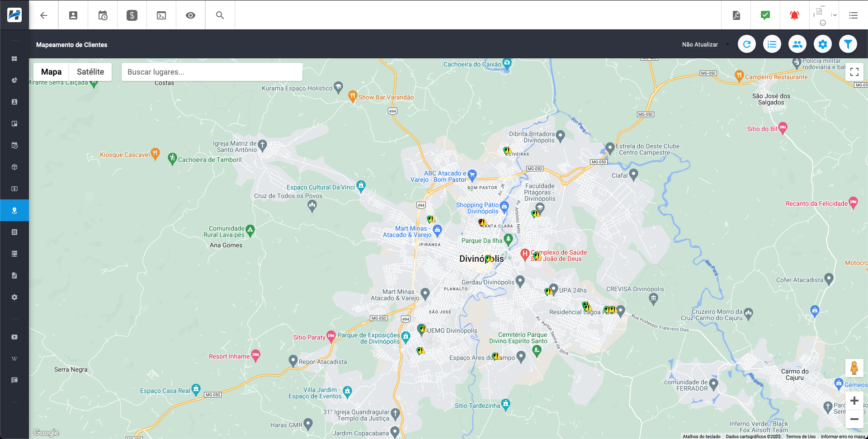Open the Atalhos do teclado link
Screen dimensions: 868x439
tap(702, 436)
